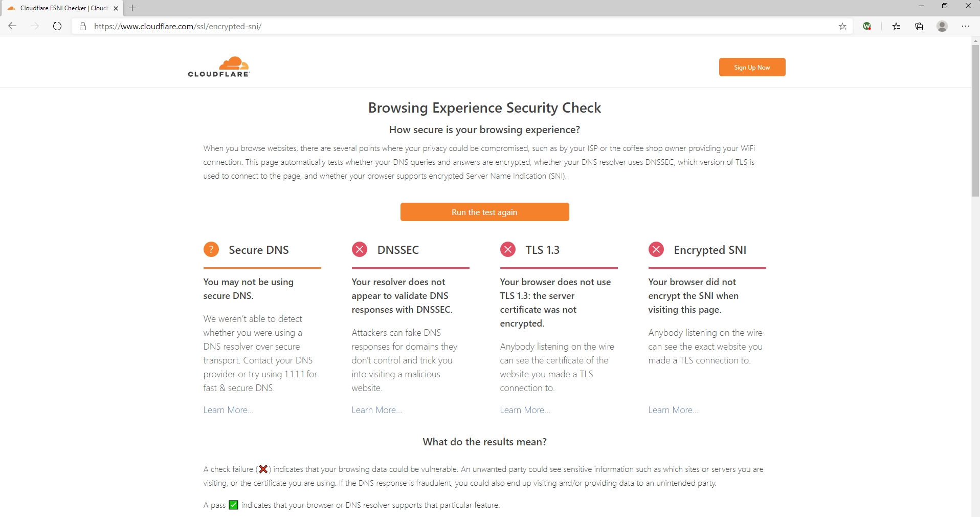Click the red X beside Encrypted SNI
Screen dimensions: 980x517
coord(656,250)
